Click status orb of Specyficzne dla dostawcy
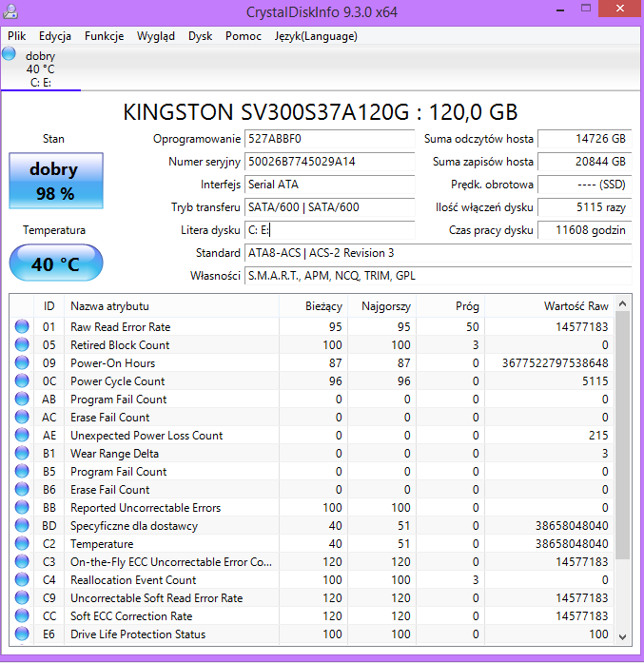Image resolution: width=644 pixels, height=663 pixels. (x=22, y=526)
